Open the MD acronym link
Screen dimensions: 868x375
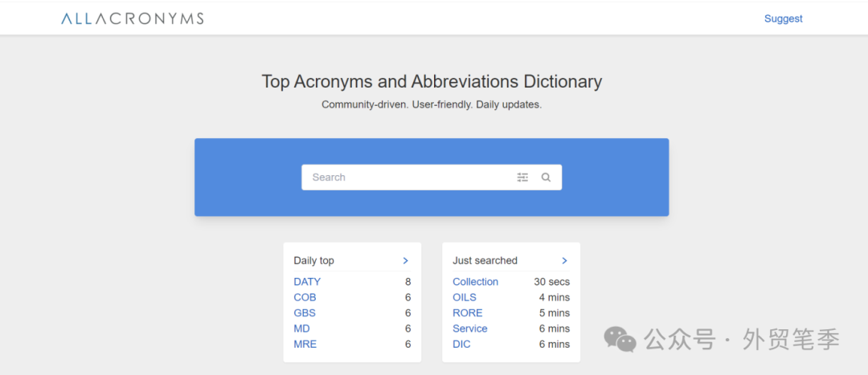tap(301, 328)
